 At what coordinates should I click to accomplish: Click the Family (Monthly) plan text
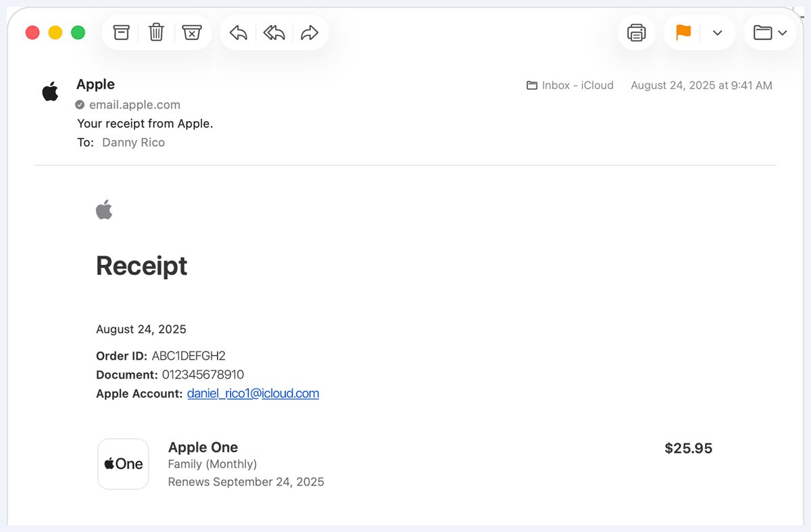[212, 464]
